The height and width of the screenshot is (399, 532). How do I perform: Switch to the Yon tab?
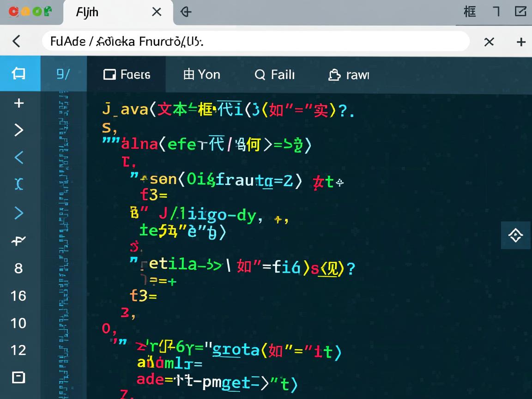pos(202,74)
